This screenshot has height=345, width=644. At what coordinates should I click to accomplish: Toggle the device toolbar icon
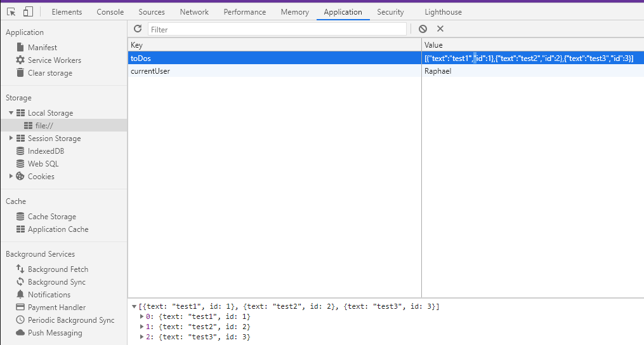pyautogui.click(x=28, y=12)
